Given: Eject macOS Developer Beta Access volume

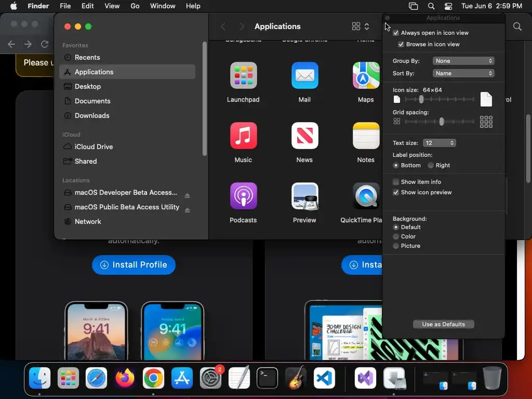Looking at the screenshot, I should coord(187,195).
